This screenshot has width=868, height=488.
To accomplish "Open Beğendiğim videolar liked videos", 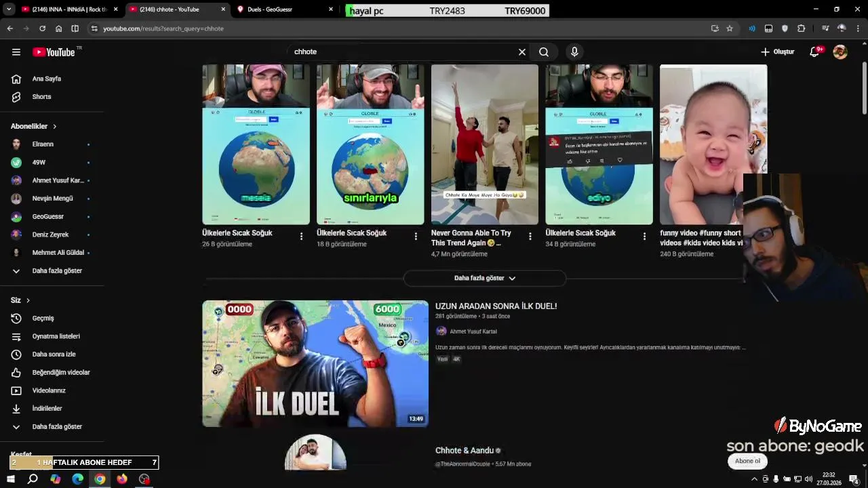I will point(61,373).
